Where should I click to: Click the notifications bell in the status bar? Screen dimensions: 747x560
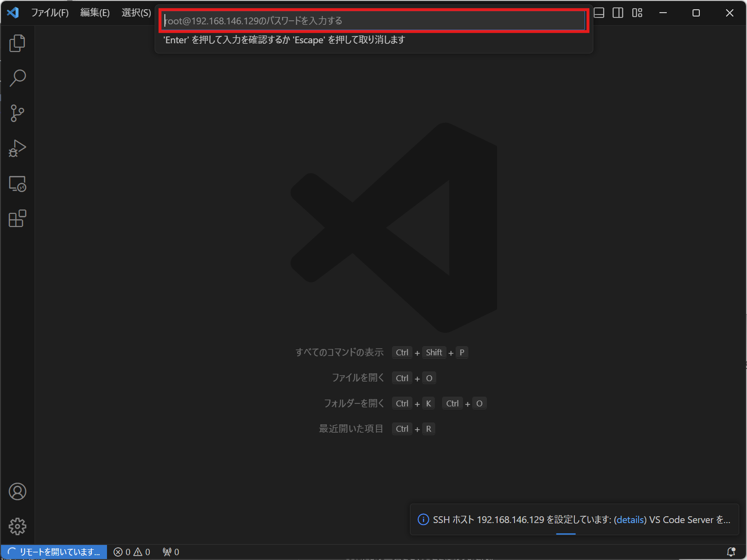coord(732,552)
